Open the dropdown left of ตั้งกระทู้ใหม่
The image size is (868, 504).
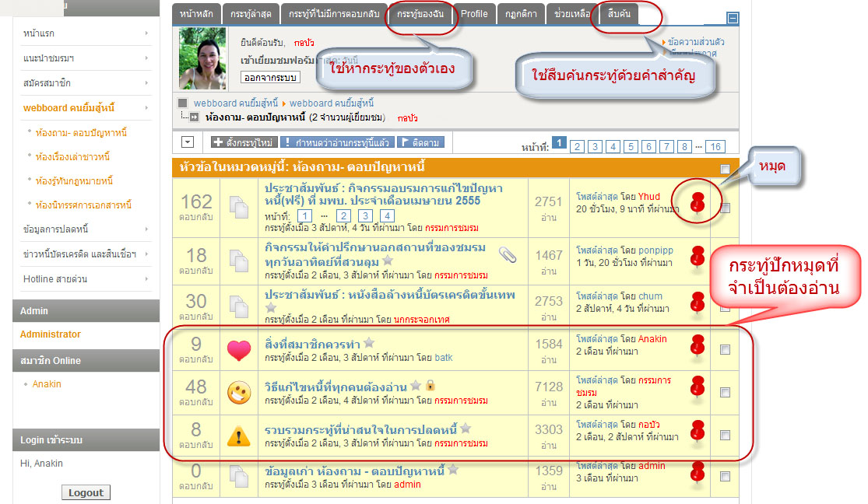point(188,142)
